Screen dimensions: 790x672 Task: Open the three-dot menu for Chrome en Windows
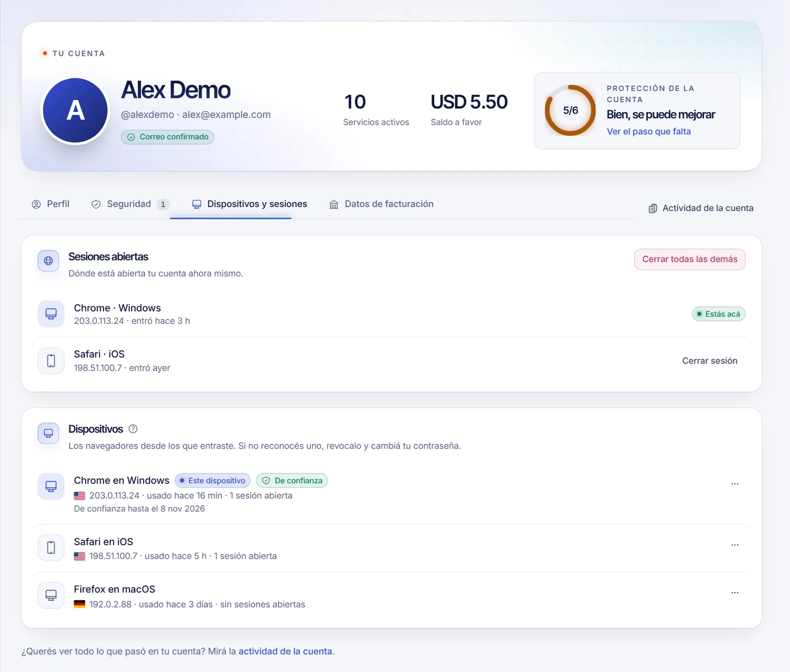[x=735, y=484]
